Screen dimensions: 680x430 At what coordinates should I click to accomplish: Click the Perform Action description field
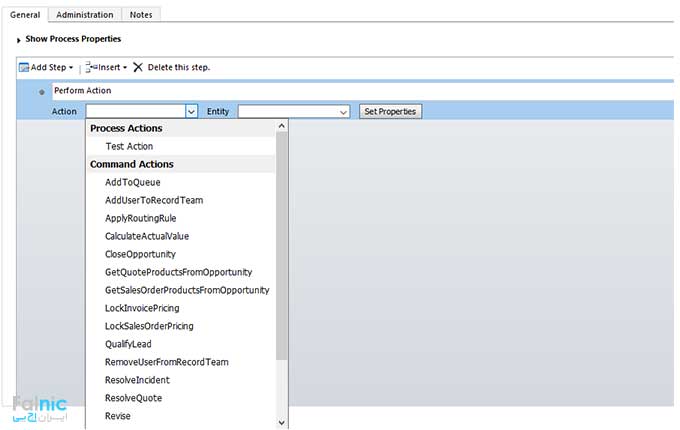(360, 91)
